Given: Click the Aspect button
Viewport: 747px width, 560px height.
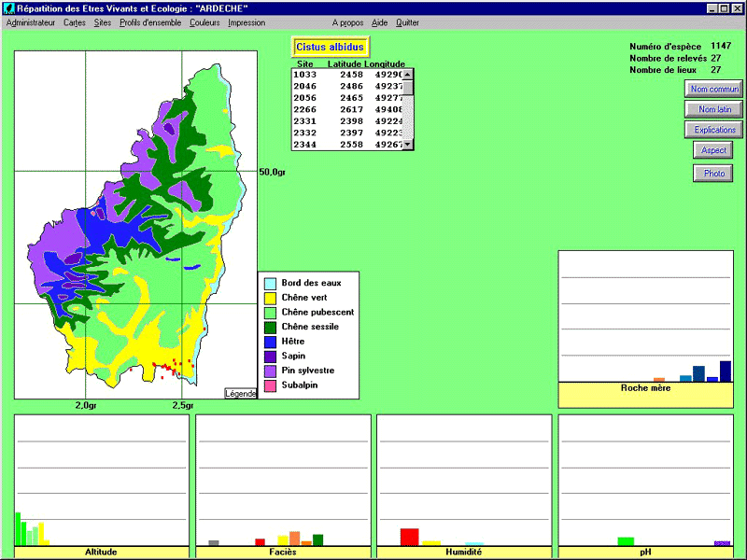Looking at the screenshot, I should click(x=712, y=150).
